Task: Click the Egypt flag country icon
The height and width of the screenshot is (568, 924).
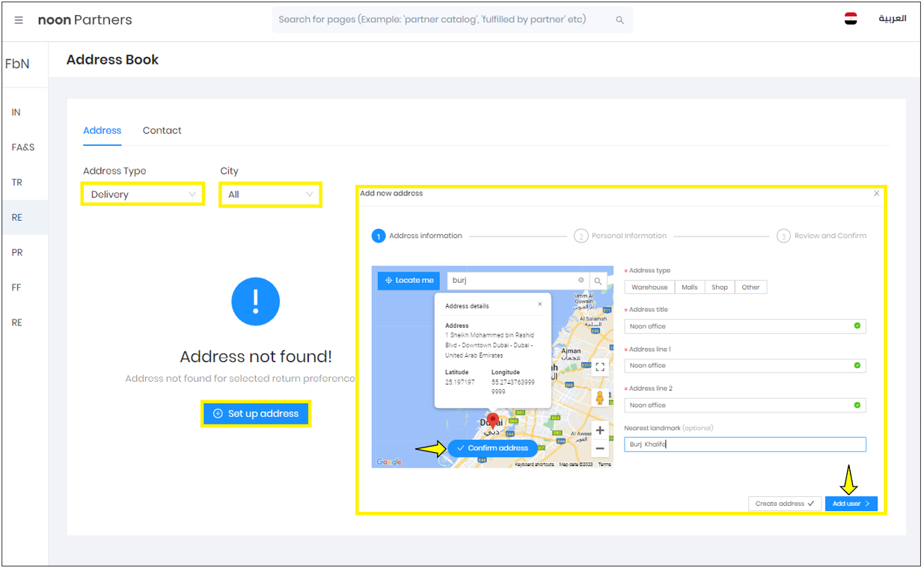Action: click(x=851, y=19)
